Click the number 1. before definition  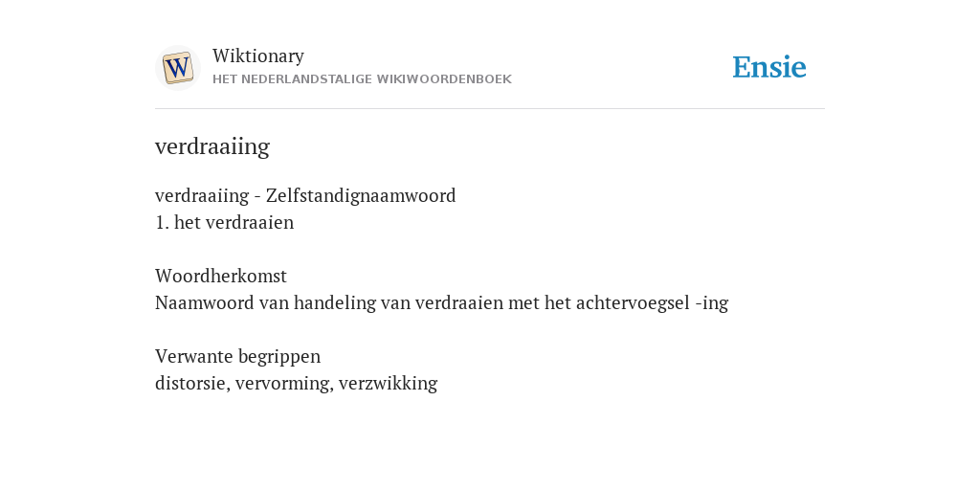(162, 222)
